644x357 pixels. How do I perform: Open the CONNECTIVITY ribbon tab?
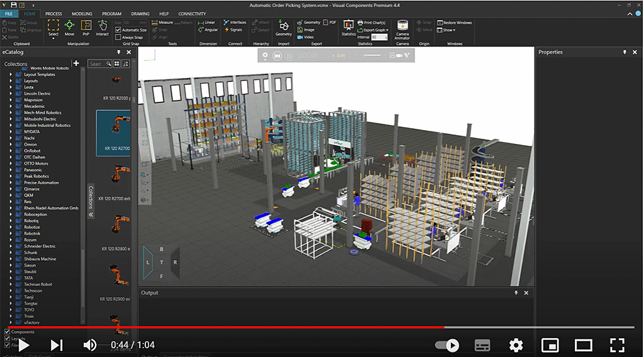click(192, 13)
